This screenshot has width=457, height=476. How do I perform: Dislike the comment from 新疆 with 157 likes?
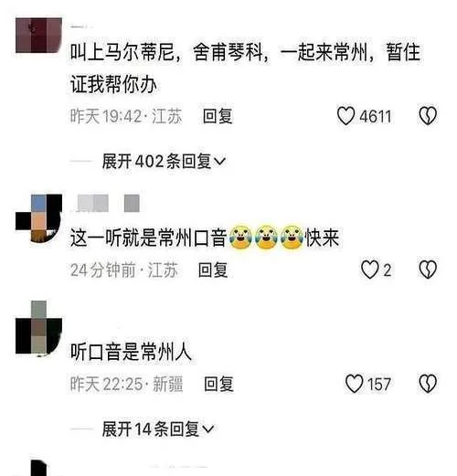pyautogui.click(x=428, y=384)
